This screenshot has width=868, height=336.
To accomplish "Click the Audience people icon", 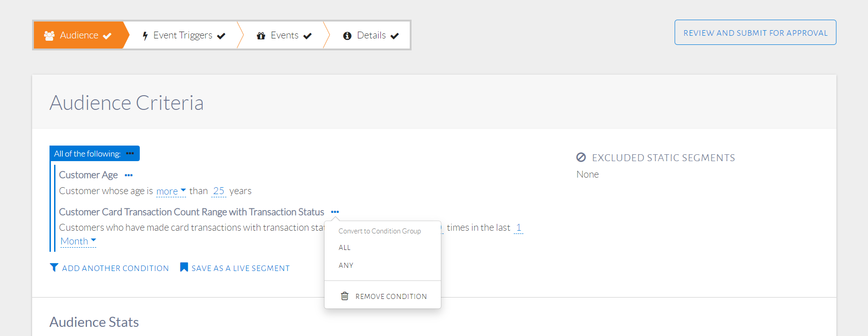I will tap(49, 35).
